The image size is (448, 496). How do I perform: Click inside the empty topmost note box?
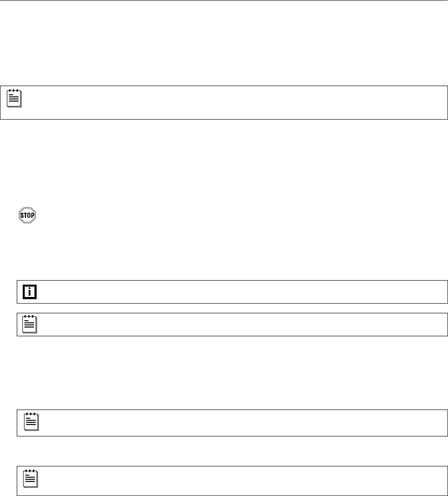click(230, 102)
